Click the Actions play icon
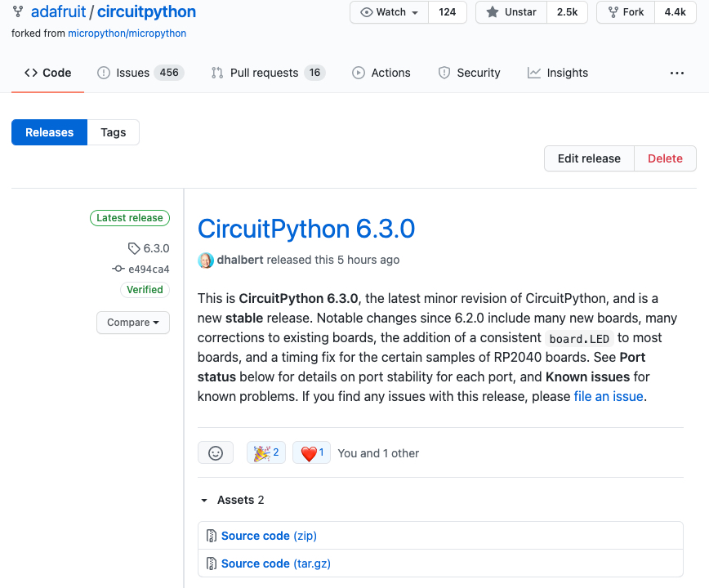The width and height of the screenshot is (709, 588). 358,73
